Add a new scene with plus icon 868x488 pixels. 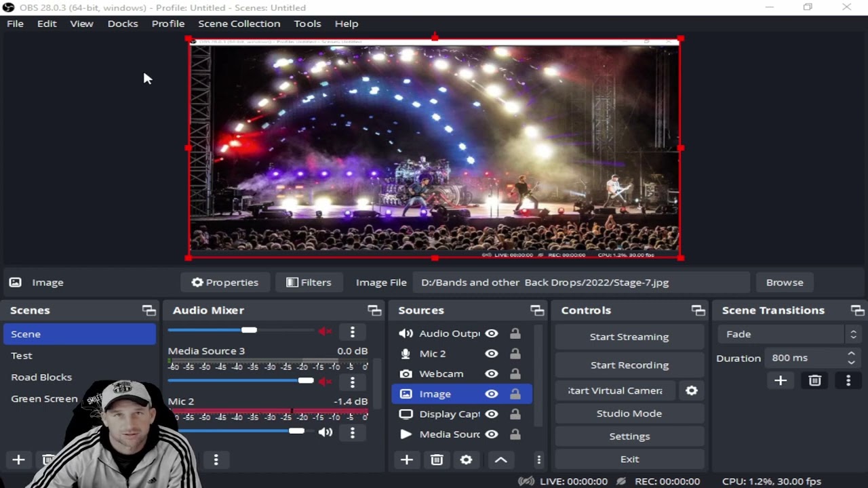pos(18,460)
